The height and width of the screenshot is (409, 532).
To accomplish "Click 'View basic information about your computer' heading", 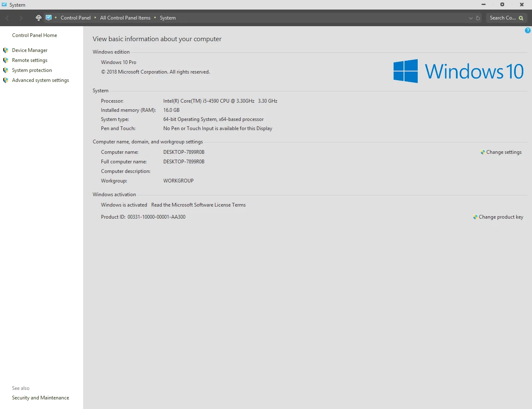I will click(157, 39).
